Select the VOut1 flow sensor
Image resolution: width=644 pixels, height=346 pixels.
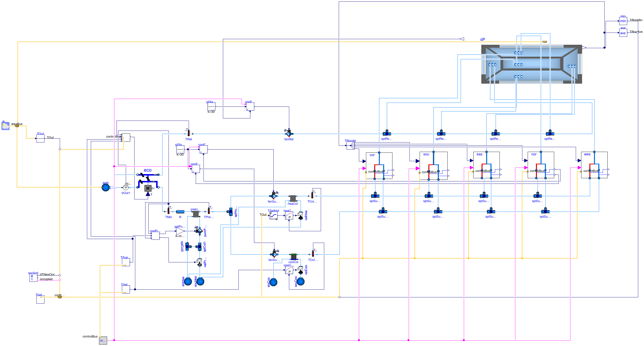click(x=126, y=187)
